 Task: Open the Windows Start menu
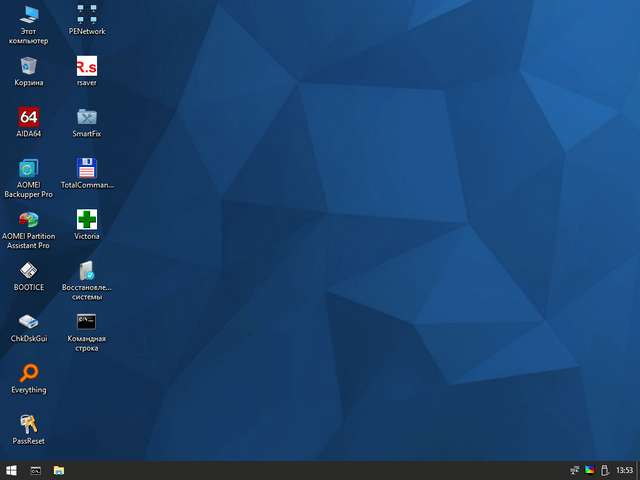click(11, 471)
